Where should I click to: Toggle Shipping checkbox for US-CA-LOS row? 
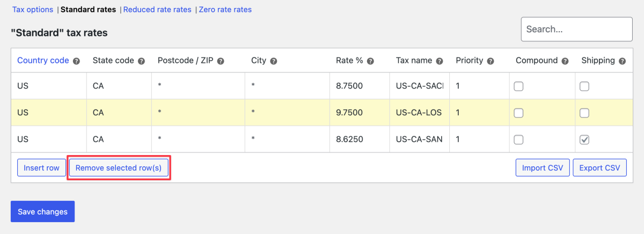tap(584, 113)
